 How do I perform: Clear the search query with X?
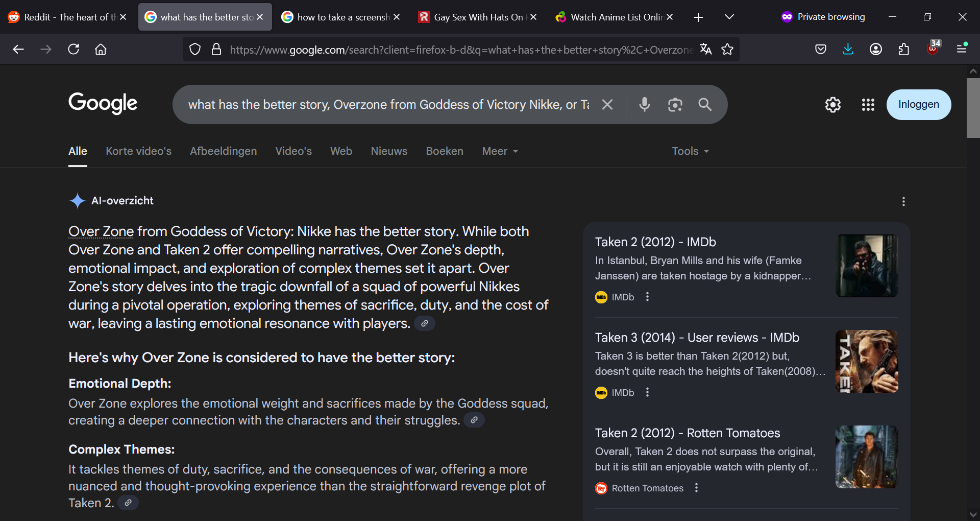click(607, 105)
